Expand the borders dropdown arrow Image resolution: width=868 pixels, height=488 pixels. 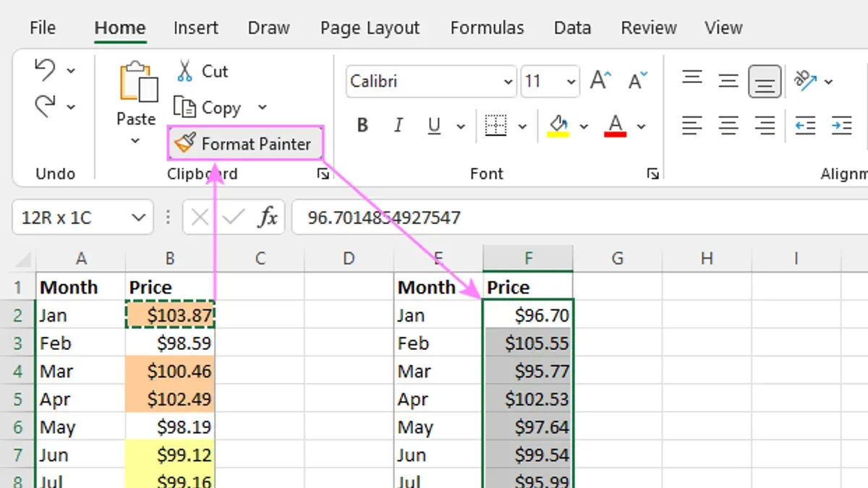point(522,127)
